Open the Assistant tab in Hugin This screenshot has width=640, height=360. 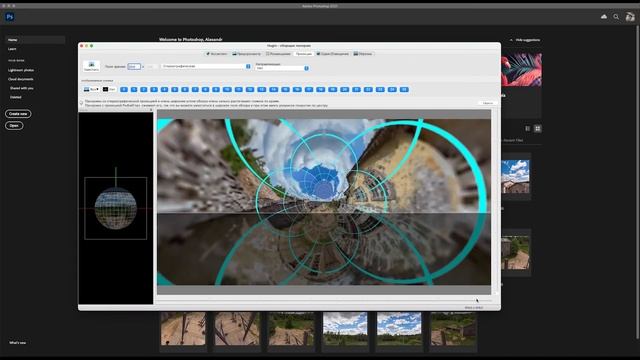point(217,54)
